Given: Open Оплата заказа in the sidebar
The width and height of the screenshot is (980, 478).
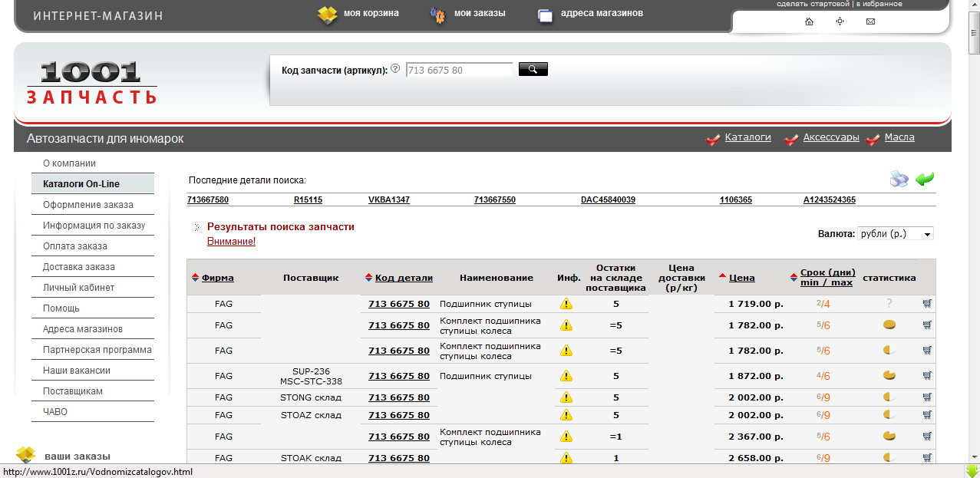Looking at the screenshot, I should pos(75,246).
